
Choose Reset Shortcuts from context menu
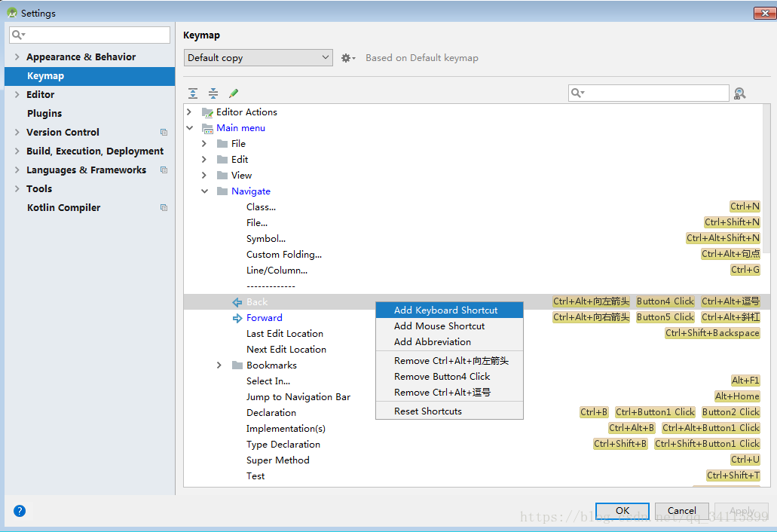coord(449,411)
